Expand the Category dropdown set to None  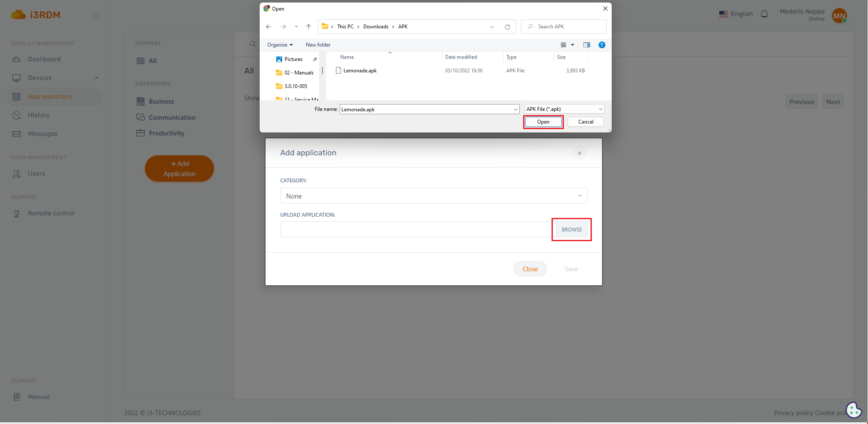coord(433,196)
